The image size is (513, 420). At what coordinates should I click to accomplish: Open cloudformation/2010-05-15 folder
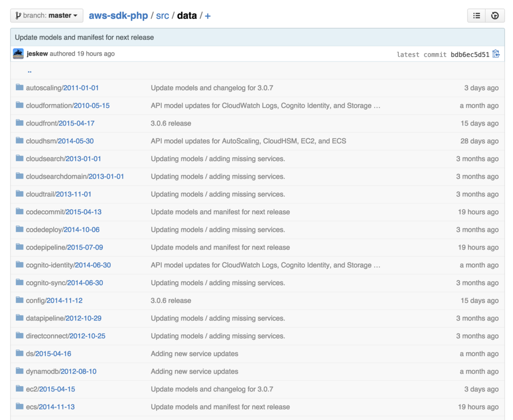[x=68, y=106]
